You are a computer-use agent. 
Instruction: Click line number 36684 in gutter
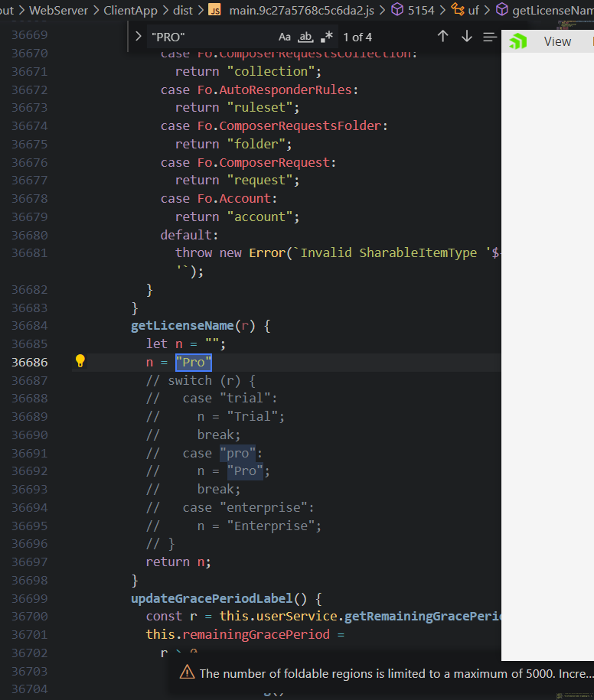[30, 326]
